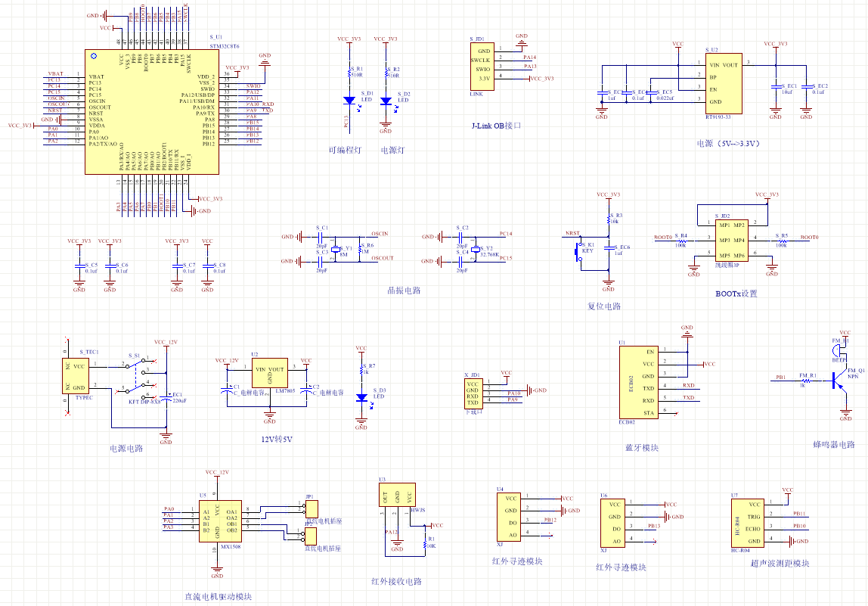This screenshot has height=606, width=868.
Task: Select the STM32C8T6 microcontroller body
Action: point(152,112)
